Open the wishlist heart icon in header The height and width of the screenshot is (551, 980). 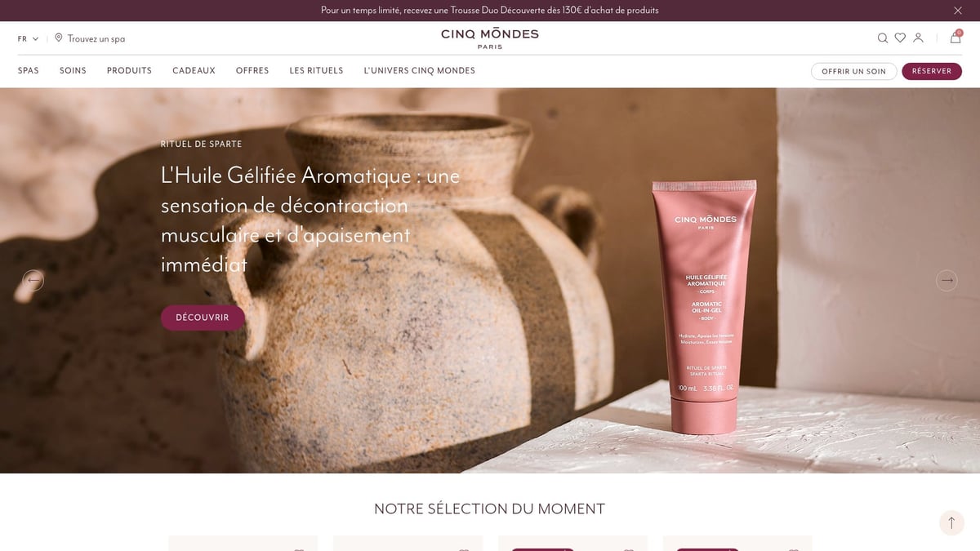(900, 38)
